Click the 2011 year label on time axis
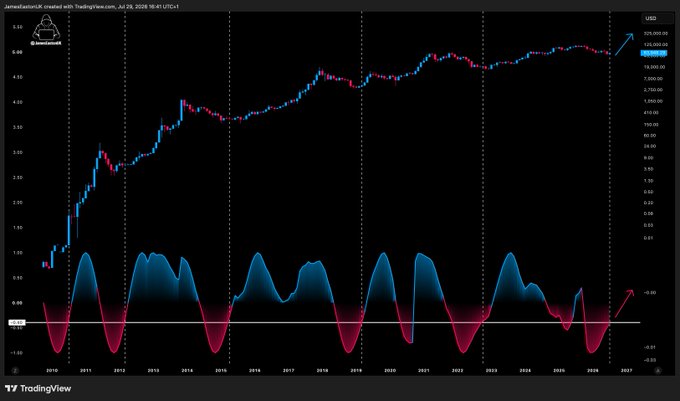The width and height of the screenshot is (680, 401). click(85, 371)
